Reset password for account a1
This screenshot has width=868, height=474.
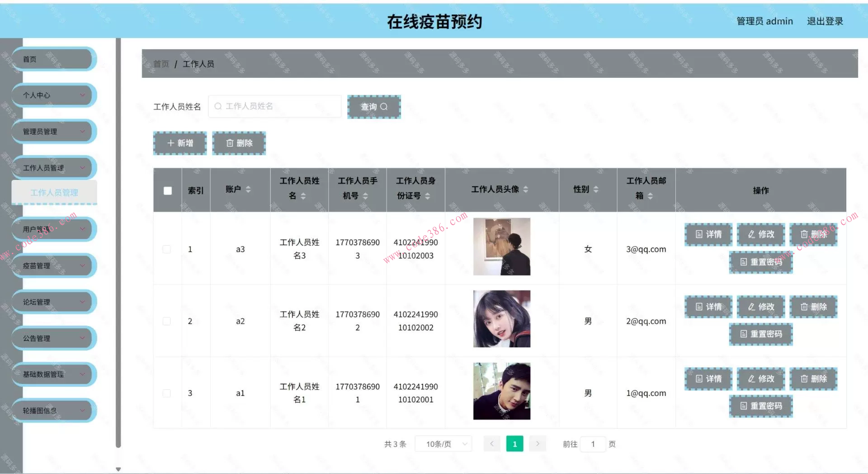click(761, 406)
